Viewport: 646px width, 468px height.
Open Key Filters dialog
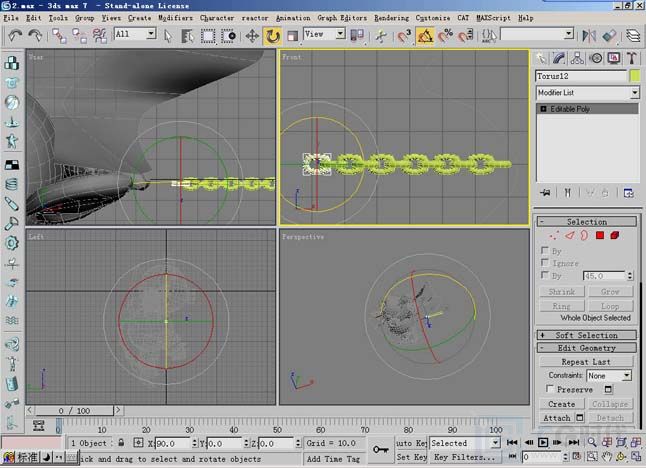point(465,457)
